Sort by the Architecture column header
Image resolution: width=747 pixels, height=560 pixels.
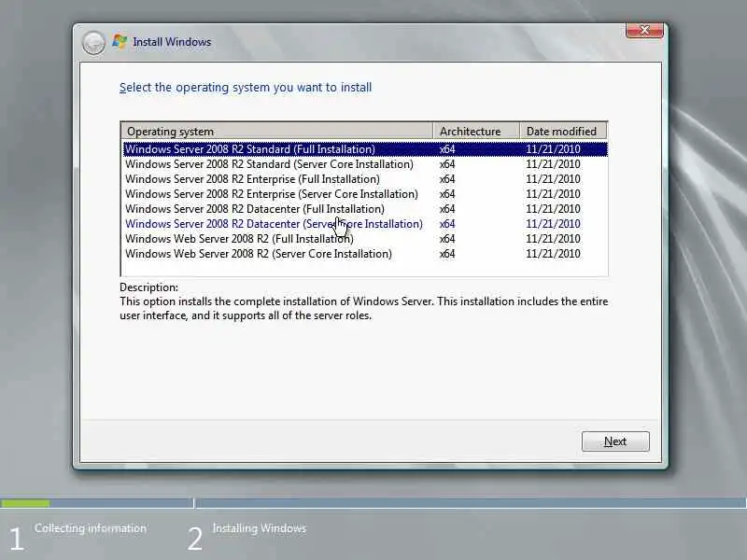pos(476,131)
